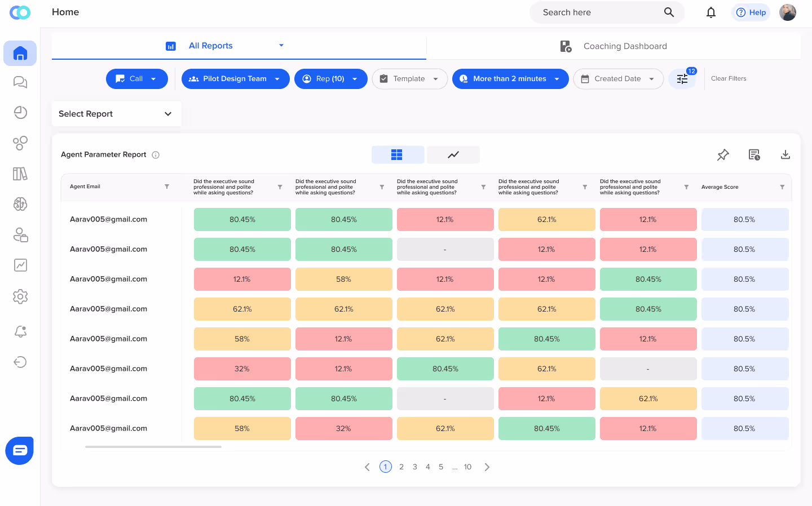Select page 1 in pagination
This screenshot has height=506, width=812.
(386, 467)
